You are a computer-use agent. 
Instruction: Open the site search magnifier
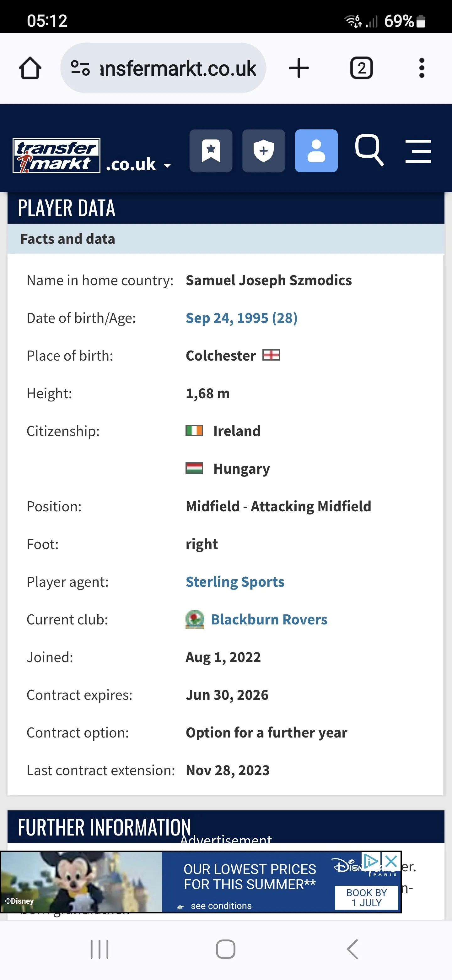[369, 150]
